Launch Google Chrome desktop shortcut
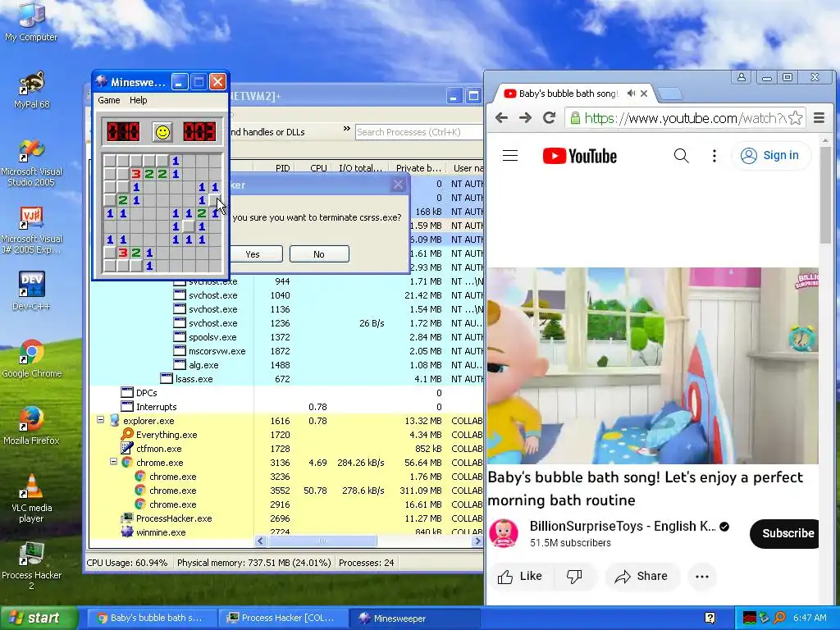840x630 pixels. coord(31,358)
